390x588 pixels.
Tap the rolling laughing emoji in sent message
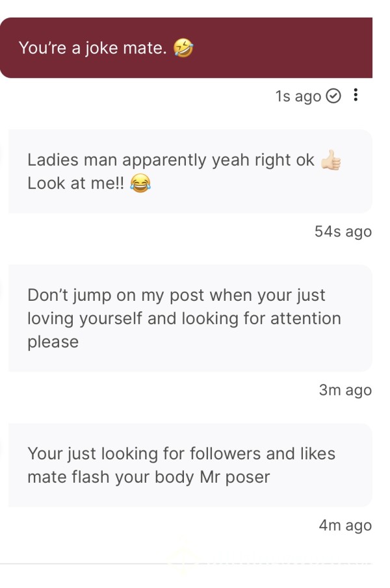coord(183,48)
